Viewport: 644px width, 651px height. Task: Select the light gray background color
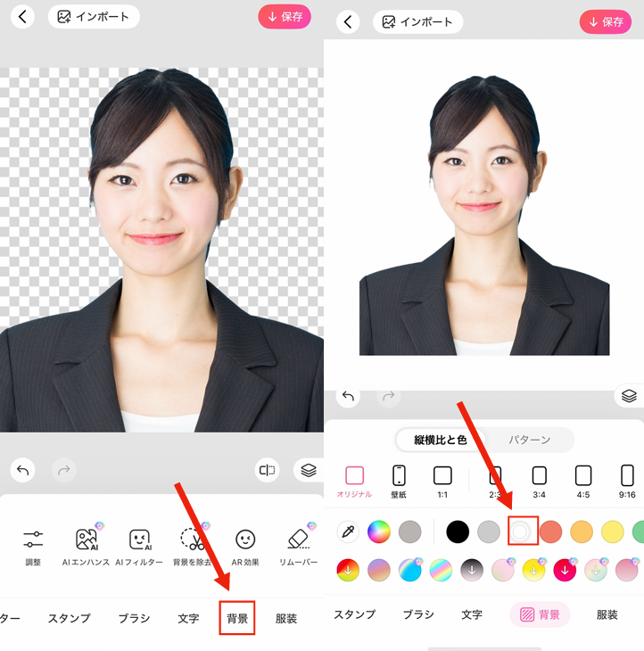coord(488,532)
